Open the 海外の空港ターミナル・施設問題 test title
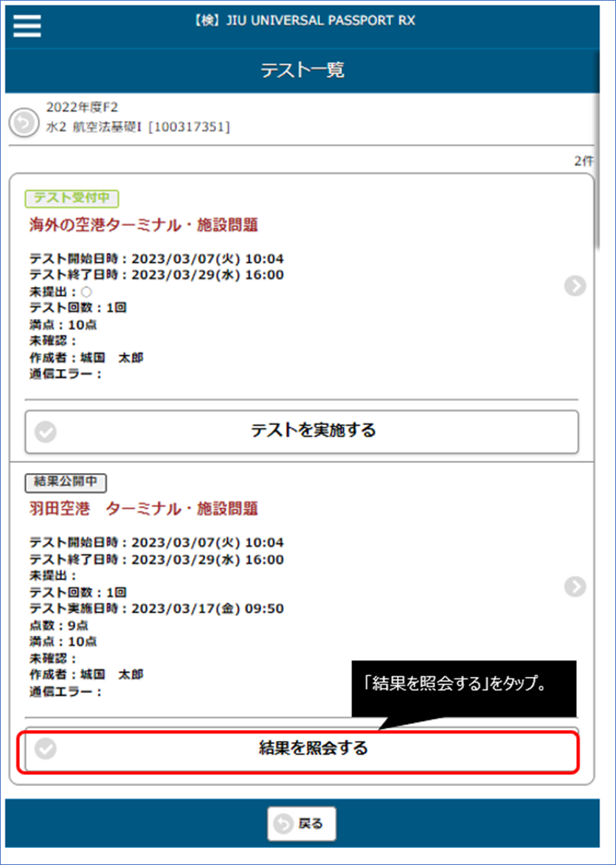 144,225
